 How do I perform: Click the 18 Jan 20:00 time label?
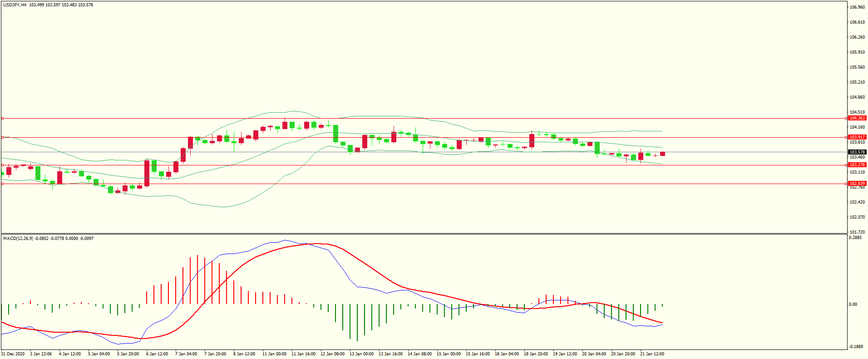coord(536,354)
